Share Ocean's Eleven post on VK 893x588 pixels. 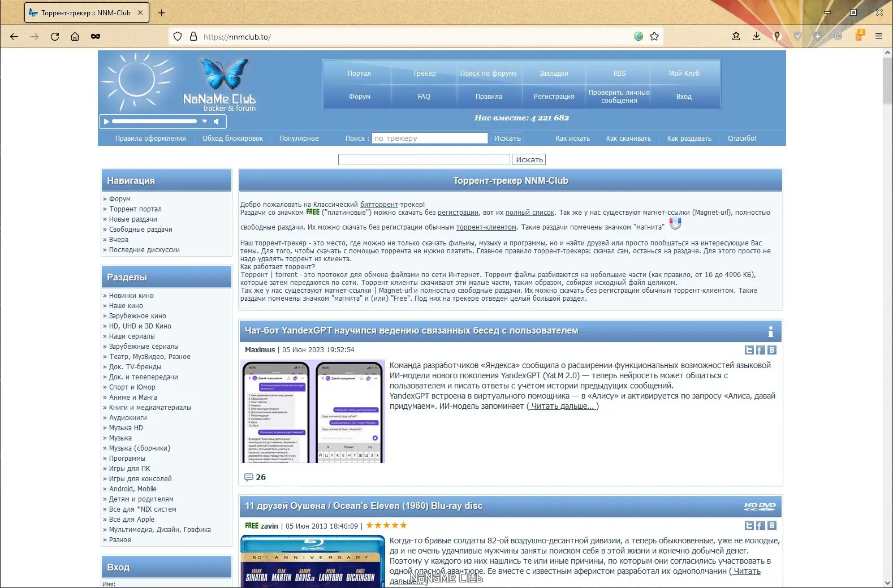coord(772,525)
